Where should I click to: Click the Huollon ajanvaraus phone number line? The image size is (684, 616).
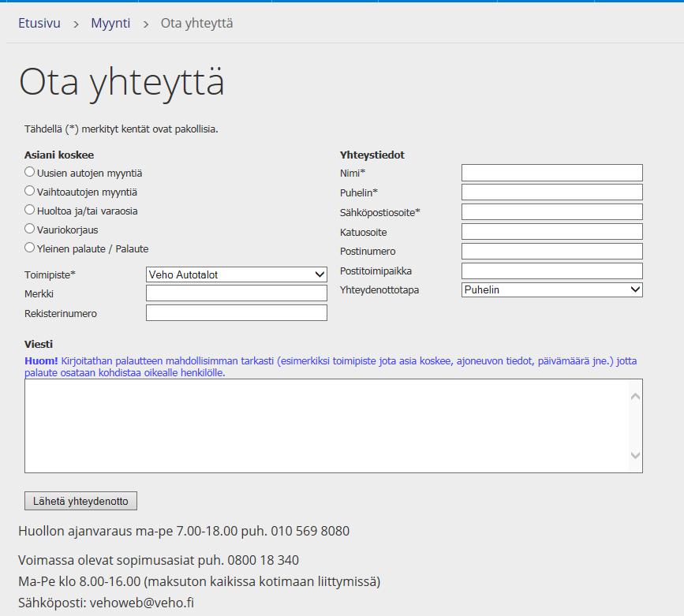click(x=184, y=531)
